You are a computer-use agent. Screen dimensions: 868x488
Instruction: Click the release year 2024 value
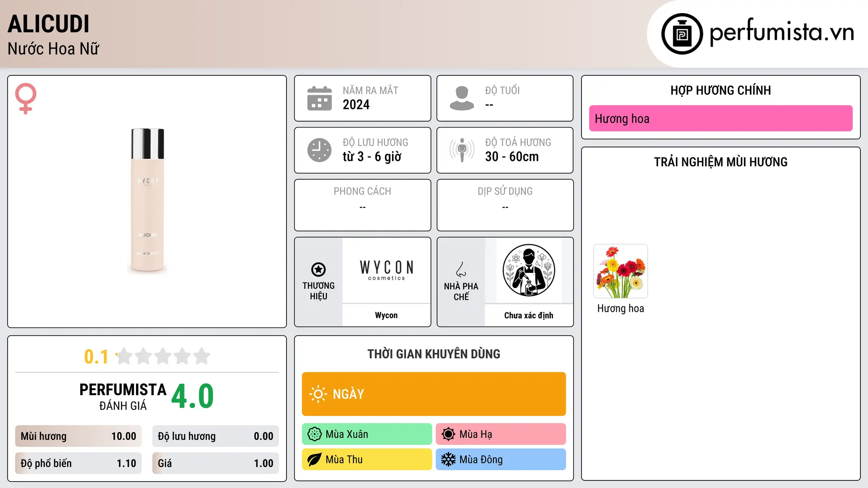pyautogui.click(x=356, y=105)
